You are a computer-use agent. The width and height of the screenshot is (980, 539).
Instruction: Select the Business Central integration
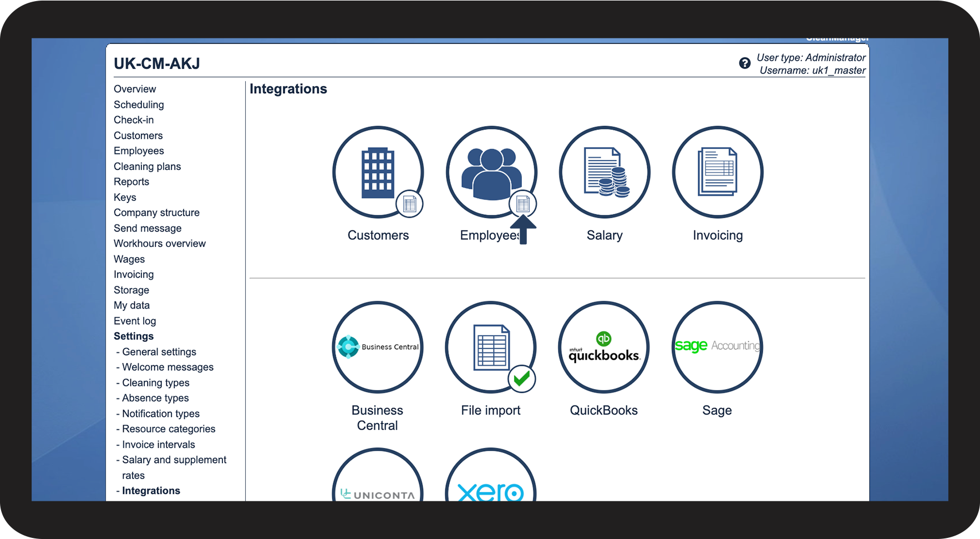tap(378, 347)
